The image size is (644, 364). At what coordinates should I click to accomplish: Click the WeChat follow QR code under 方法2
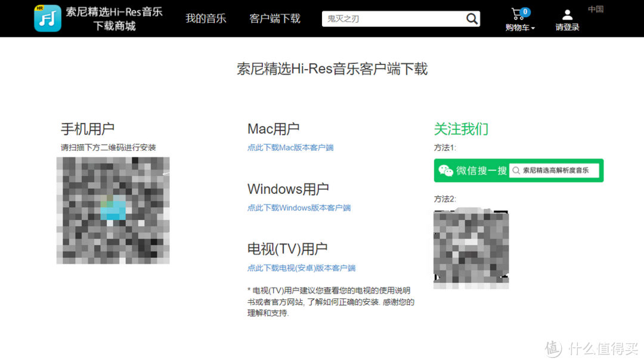[471, 249]
